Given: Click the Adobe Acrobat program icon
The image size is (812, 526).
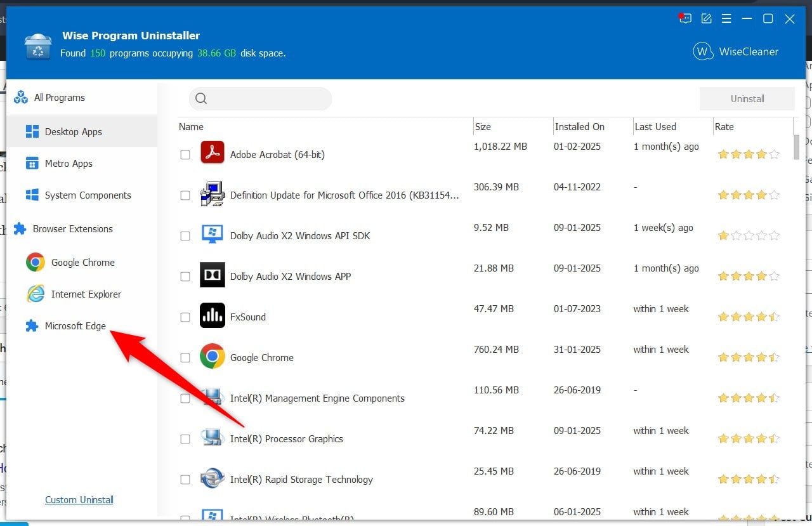Looking at the screenshot, I should click(213, 152).
